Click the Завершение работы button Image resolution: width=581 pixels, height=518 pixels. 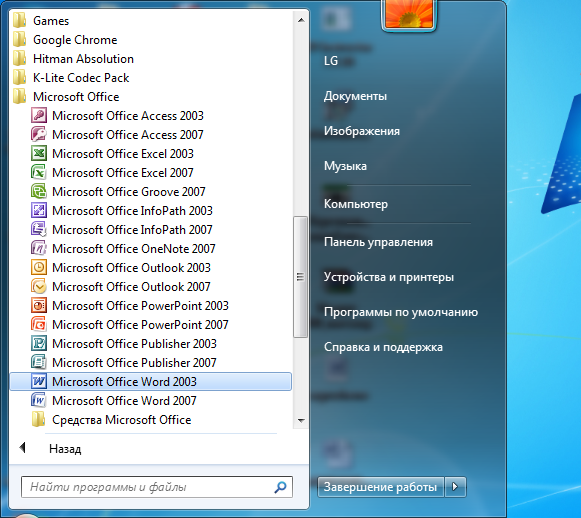click(380, 487)
